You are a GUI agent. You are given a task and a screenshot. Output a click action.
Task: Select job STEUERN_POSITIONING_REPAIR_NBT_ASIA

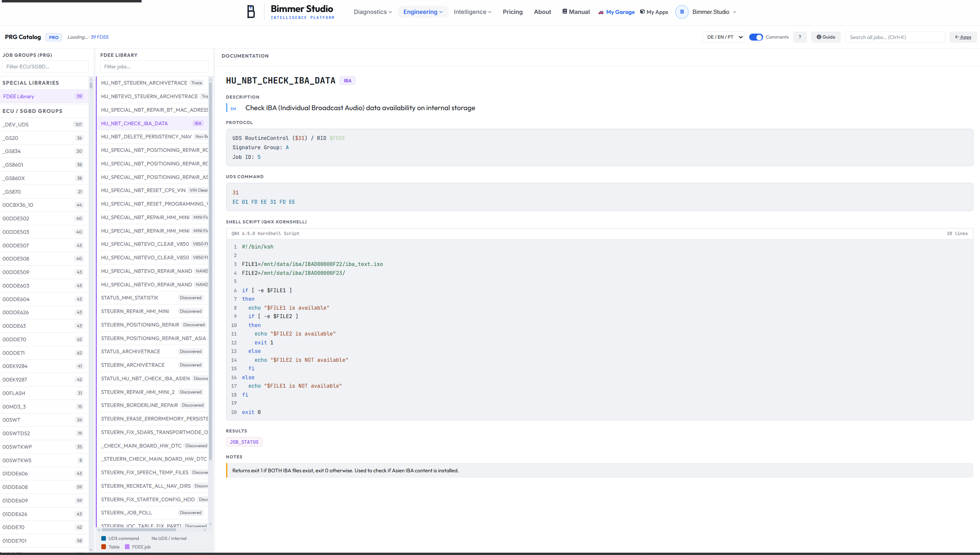[153, 338]
